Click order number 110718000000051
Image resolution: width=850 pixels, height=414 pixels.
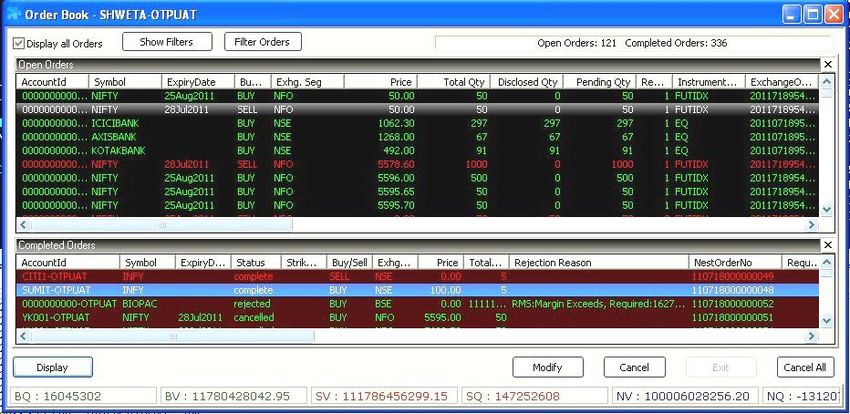coord(733,318)
